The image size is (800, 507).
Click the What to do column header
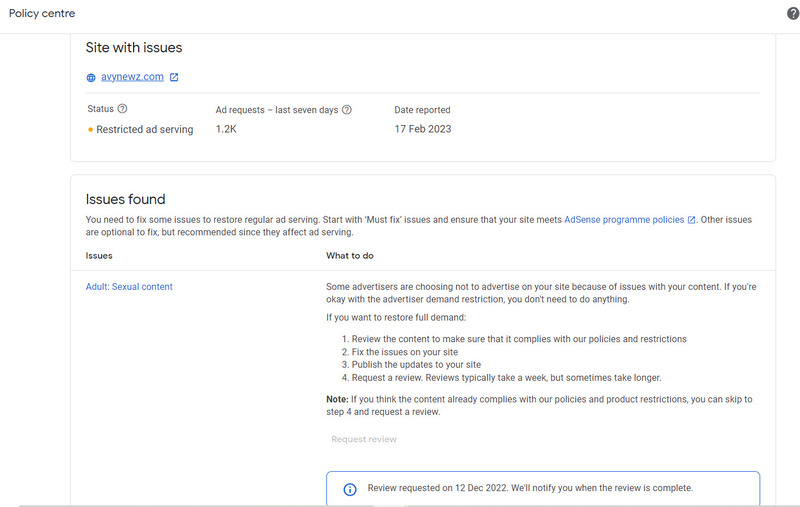coord(350,256)
